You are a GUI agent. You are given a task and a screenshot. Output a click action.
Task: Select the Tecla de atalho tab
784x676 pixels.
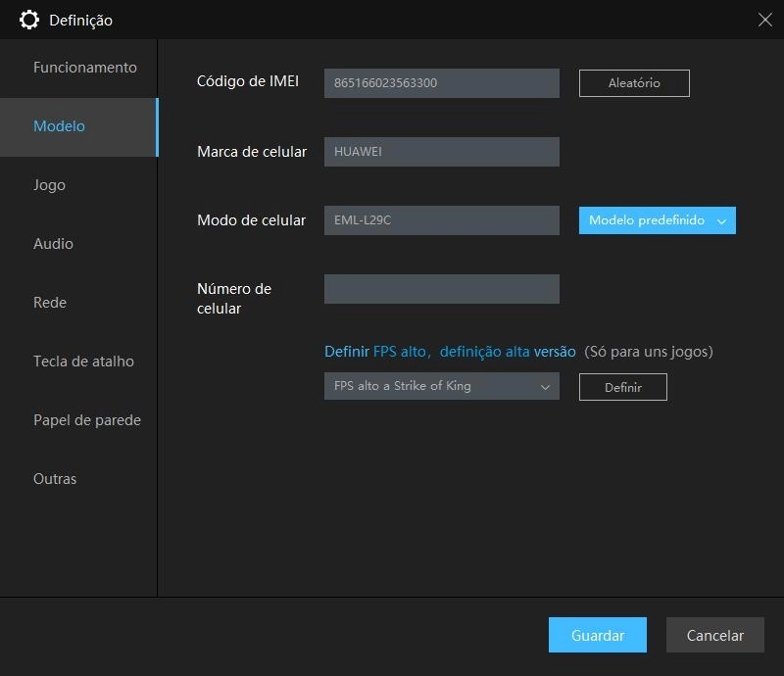(82, 361)
